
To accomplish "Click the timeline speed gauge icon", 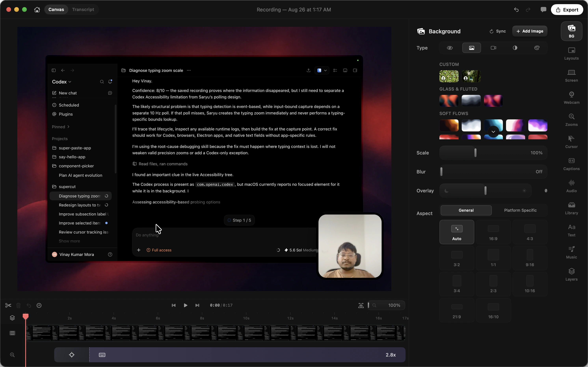I will (x=39, y=305).
